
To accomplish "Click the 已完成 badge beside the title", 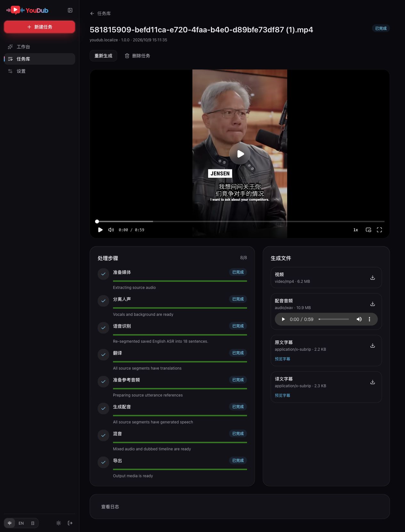I will click(381, 28).
